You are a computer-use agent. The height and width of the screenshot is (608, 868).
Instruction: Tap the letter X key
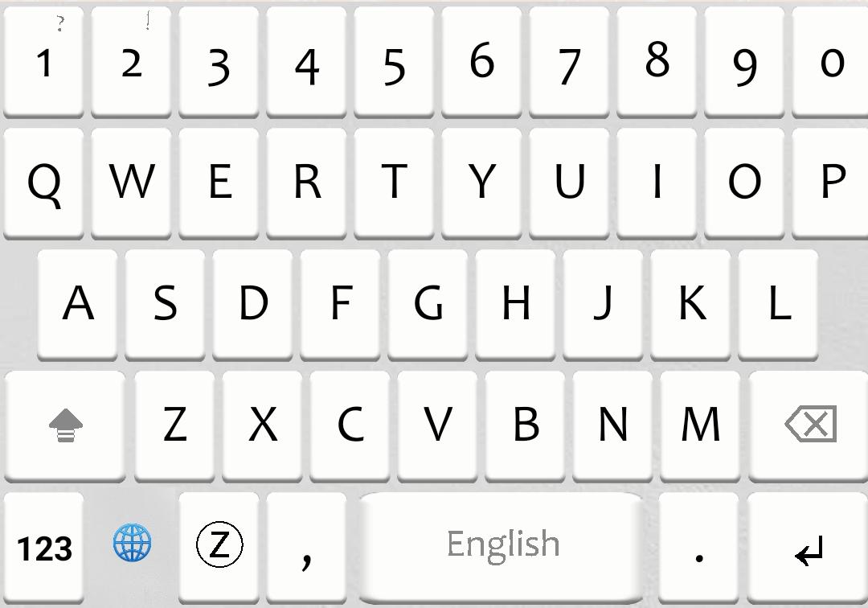tap(262, 425)
